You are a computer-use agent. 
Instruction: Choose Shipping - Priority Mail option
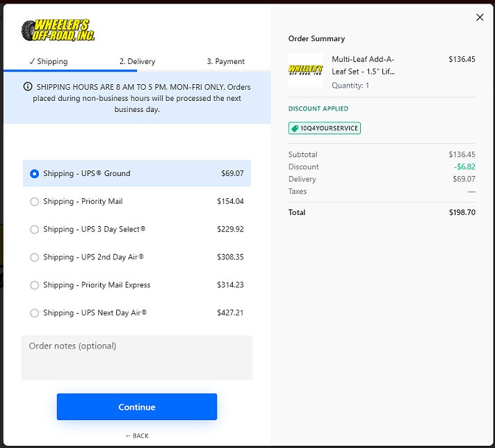[137, 201]
